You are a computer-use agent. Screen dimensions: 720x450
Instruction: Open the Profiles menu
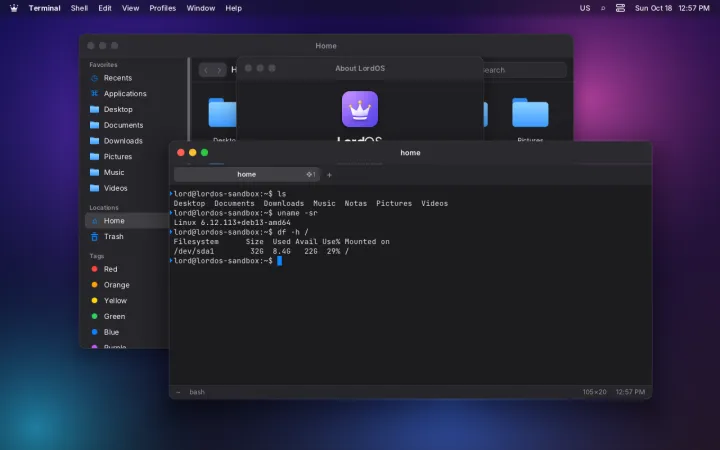click(x=163, y=8)
